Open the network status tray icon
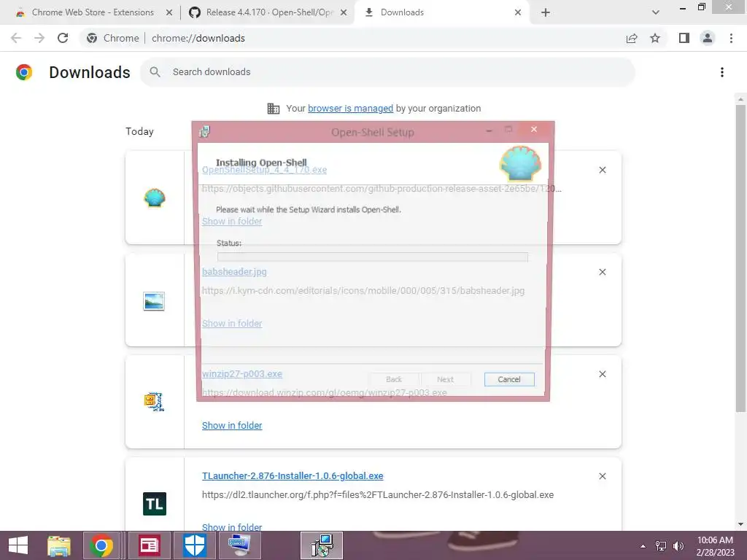Viewport: 747px width, 560px height. [661, 546]
